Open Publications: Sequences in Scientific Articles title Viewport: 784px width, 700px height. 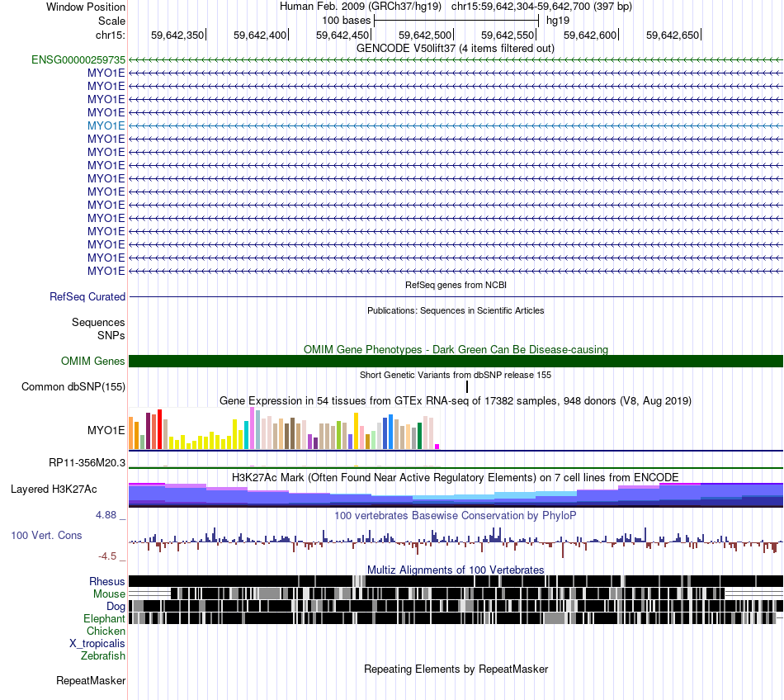pyautogui.click(x=456, y=310)
